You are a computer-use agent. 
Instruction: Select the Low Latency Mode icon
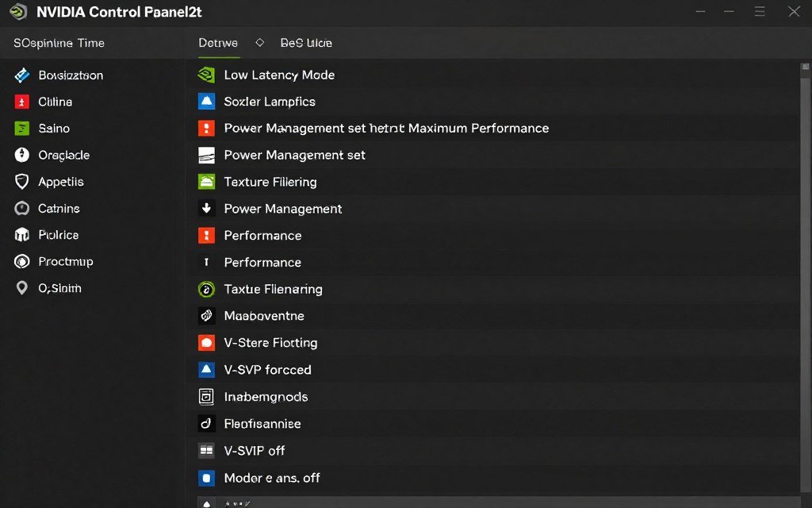pyautogui.click(x=205, y=75)
